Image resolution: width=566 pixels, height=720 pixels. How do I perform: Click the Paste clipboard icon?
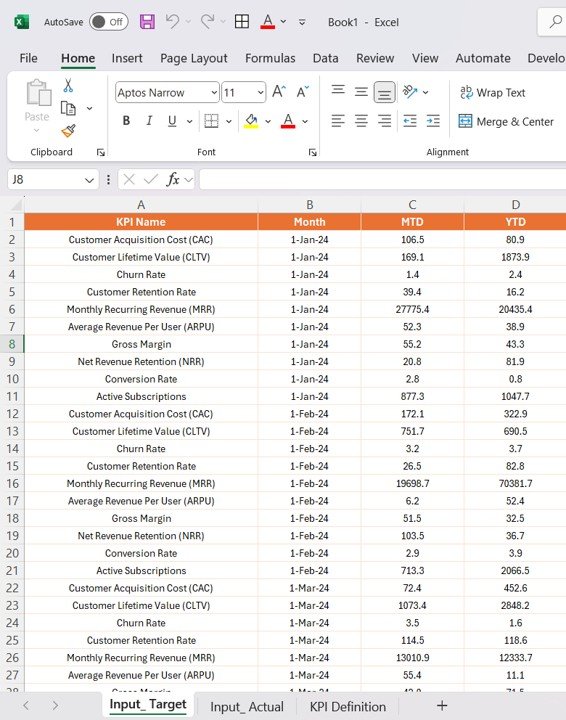tap(39, 93)
